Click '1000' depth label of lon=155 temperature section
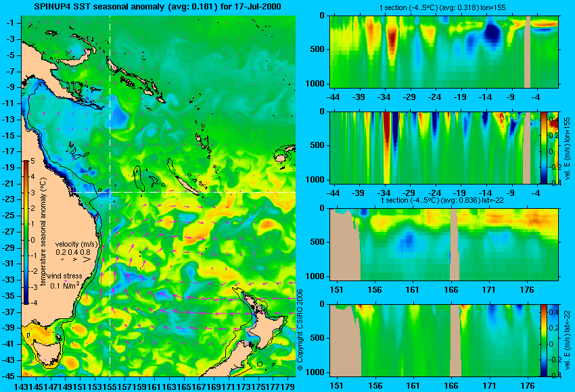The height and width of the screenshot is (392, 575). [315, 84]
